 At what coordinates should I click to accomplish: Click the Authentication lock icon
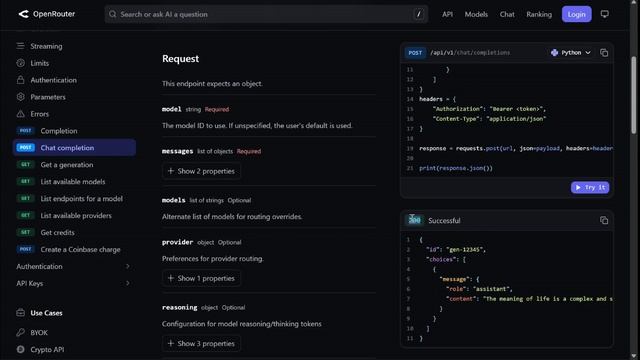pos(20,80)
